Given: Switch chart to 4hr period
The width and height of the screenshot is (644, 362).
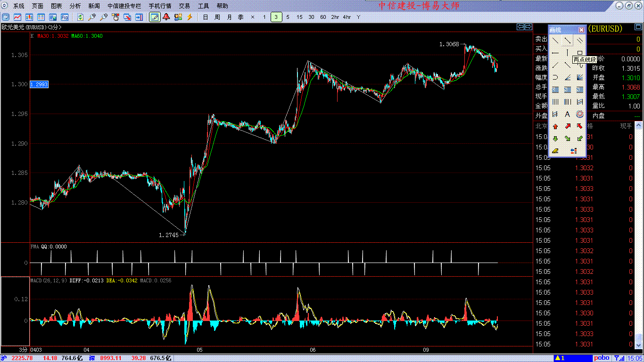Looking at the screenshot, I should point(347,17).
